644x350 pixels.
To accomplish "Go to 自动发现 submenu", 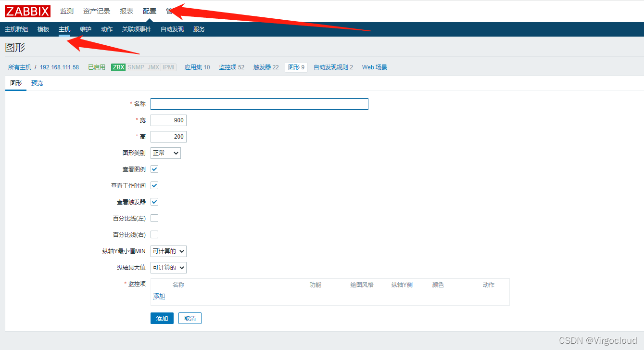I will click(x=172, y=29).
